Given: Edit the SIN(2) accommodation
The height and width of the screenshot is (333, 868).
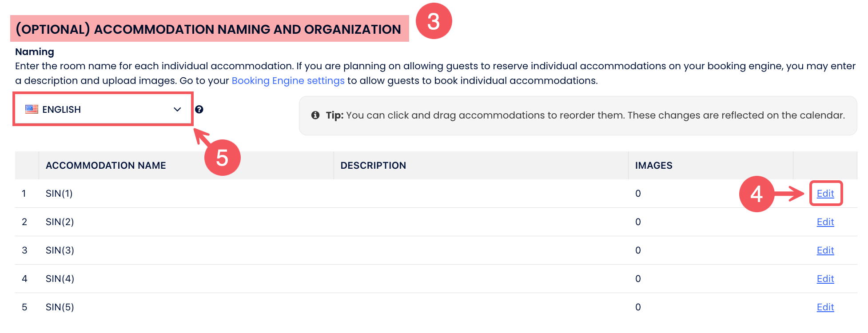Looking at the screenshot, I should click(825, 222).
